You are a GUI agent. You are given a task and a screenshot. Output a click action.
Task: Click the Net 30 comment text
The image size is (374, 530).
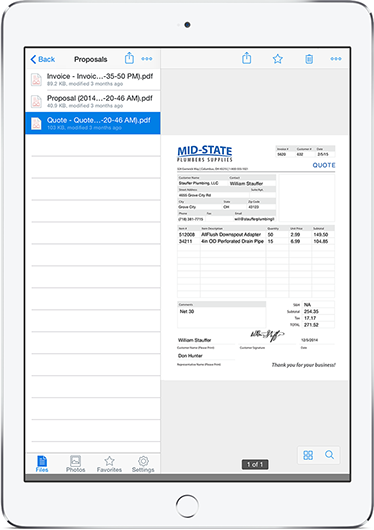pos(187,311)
